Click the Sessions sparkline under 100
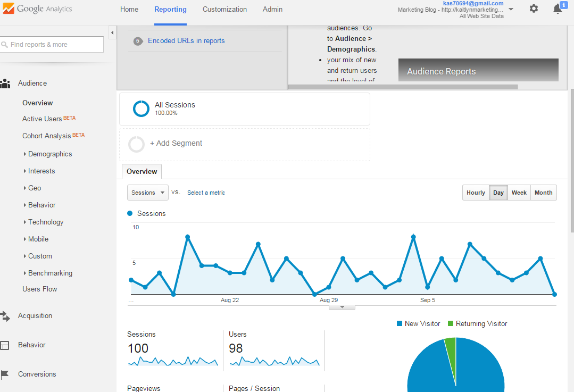Image resolution: width=574 pixels, height=392 pixels. (x=173, y=361)
